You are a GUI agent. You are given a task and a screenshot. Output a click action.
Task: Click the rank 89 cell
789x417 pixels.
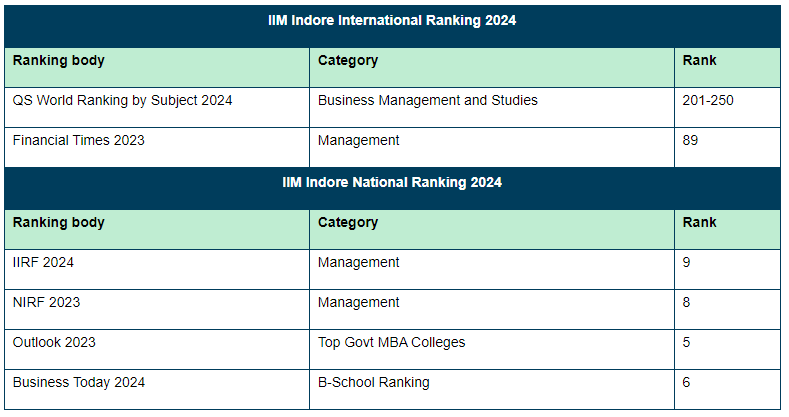point(690,141)
